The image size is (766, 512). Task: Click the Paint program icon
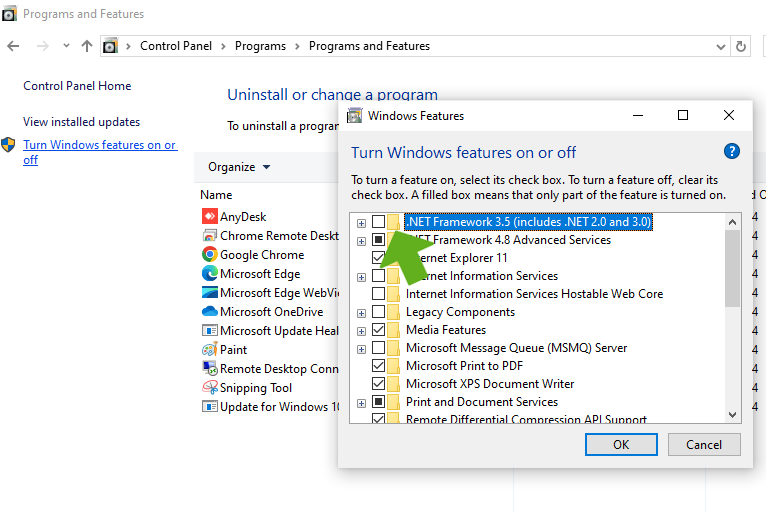tap(209, 350)
